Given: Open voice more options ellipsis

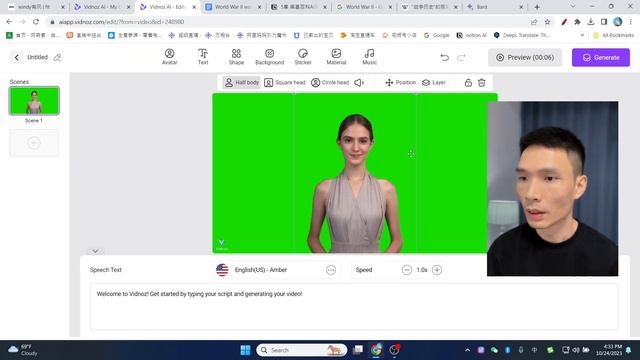Looking at the screenshot, I should [331, 270].
